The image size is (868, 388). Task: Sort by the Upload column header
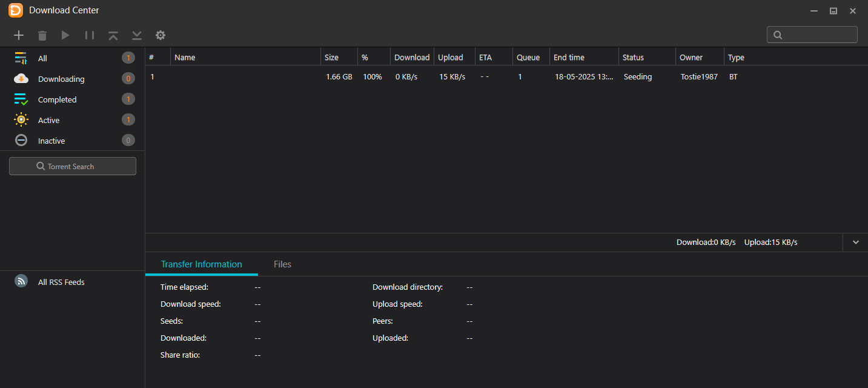454,58
